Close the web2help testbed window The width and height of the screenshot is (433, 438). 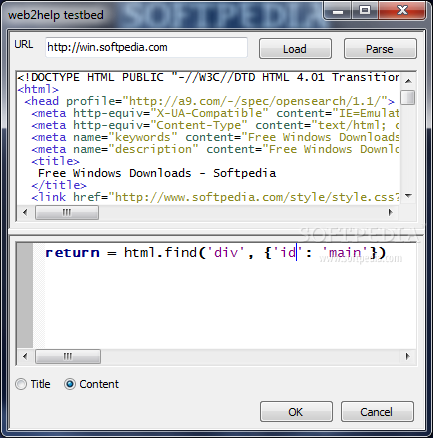click(402, 11)
